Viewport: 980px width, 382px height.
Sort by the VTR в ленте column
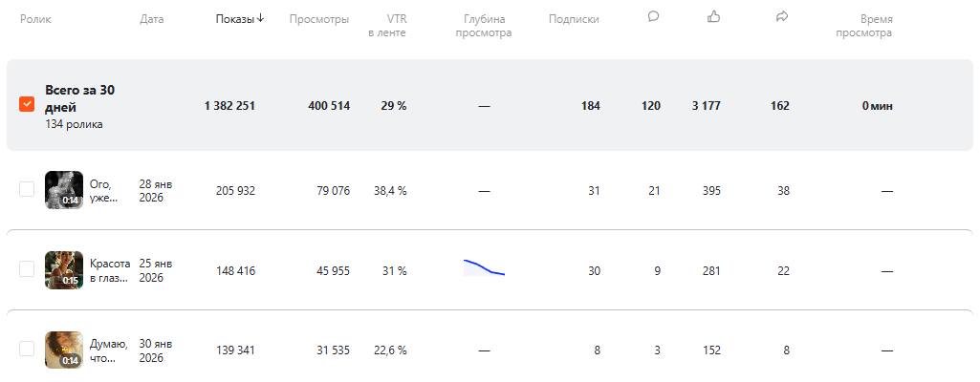386,26
